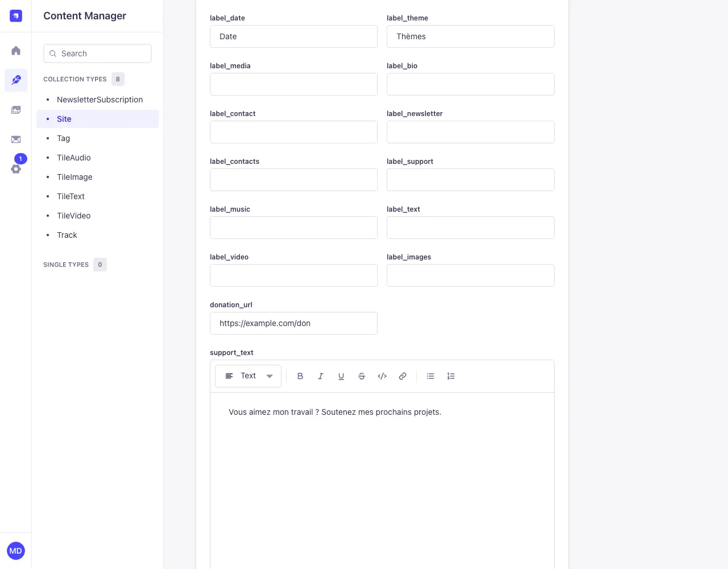Click the label_contact input field

293,132
